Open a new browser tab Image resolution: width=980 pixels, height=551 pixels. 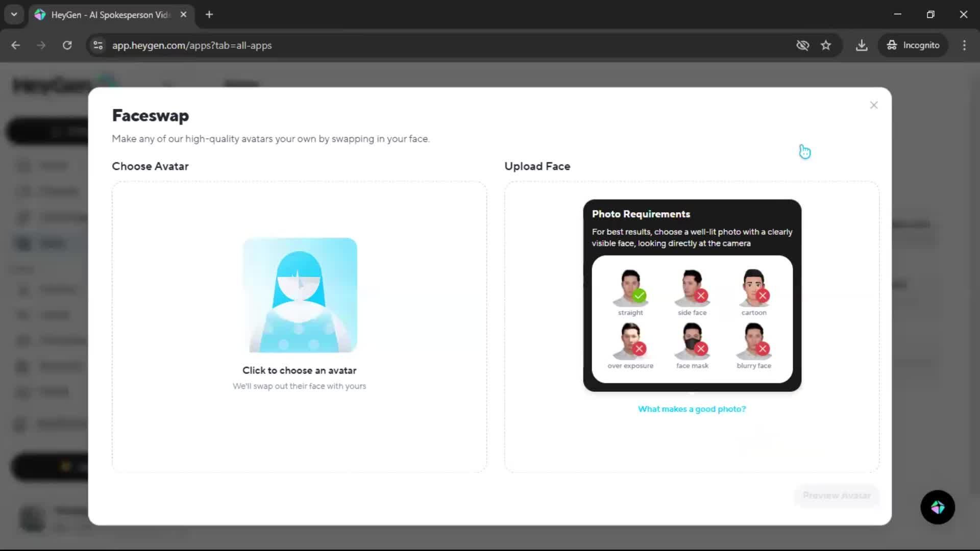[x=209, y=14]
